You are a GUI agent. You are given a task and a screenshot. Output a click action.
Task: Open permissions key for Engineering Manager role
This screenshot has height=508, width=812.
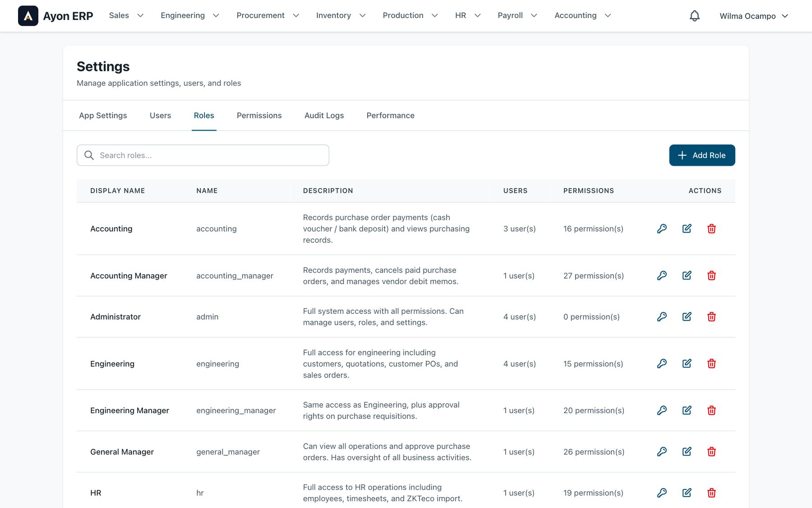662,410
